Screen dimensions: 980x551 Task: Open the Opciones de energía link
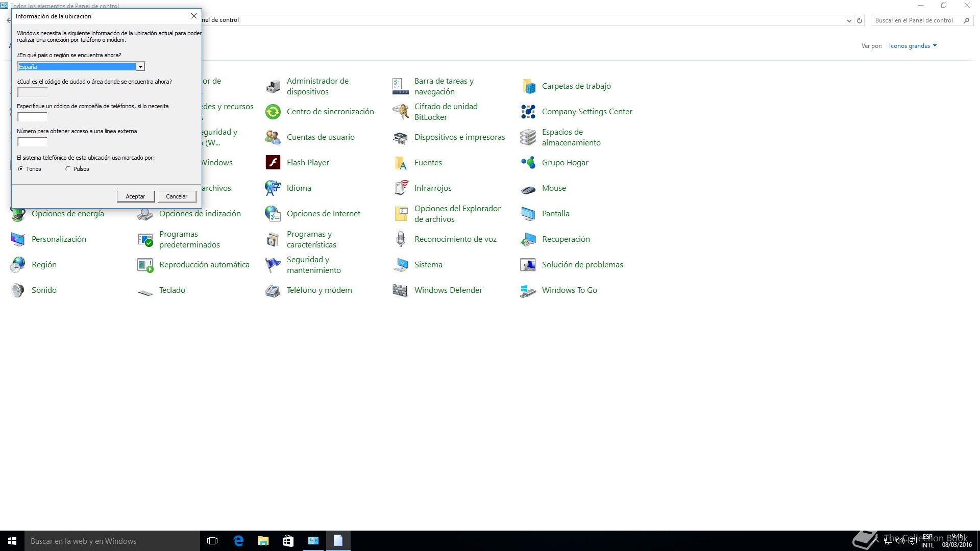coord(68,214)
